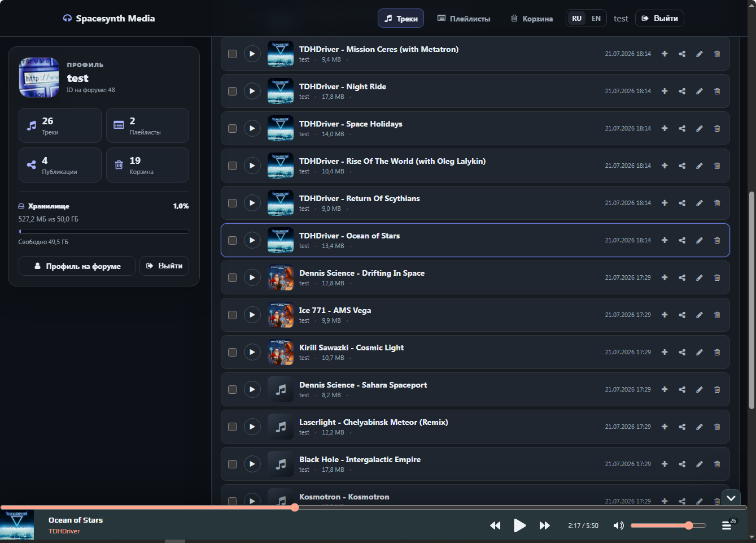Image resolution: width=756 pixels, height=543 pixels.
Task: Open the playback queue list icon
Action: [x=727, y=525]
